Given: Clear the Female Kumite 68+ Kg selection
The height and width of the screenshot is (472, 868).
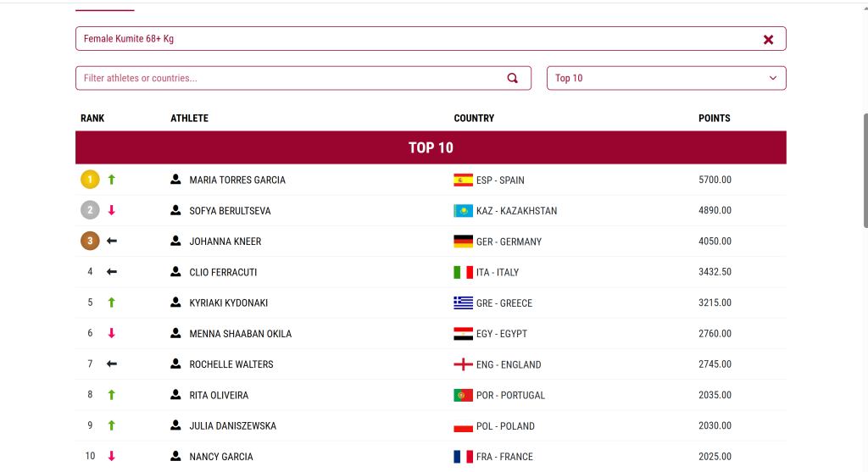Looking at the screenshot, I should [x=768, y=39].
